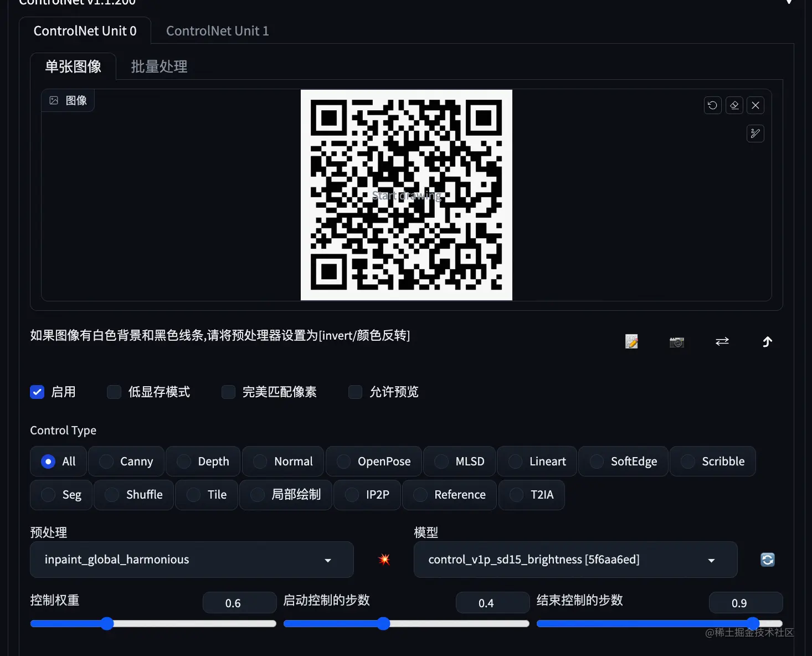Select the Shuffle control type
The image size is (812, 656).
pyautogui.click(x=134, y=495)
